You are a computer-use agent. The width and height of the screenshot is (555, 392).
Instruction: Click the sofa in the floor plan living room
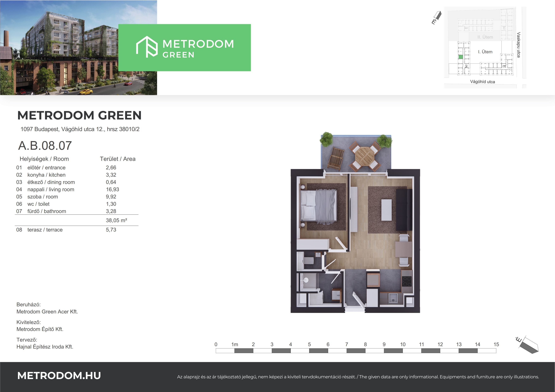404,210
